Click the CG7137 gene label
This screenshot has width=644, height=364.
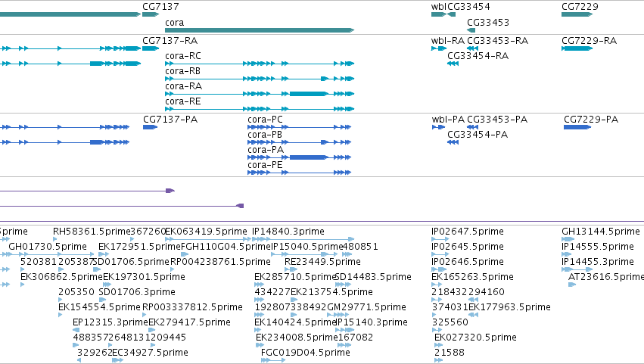tap(160, 7)
